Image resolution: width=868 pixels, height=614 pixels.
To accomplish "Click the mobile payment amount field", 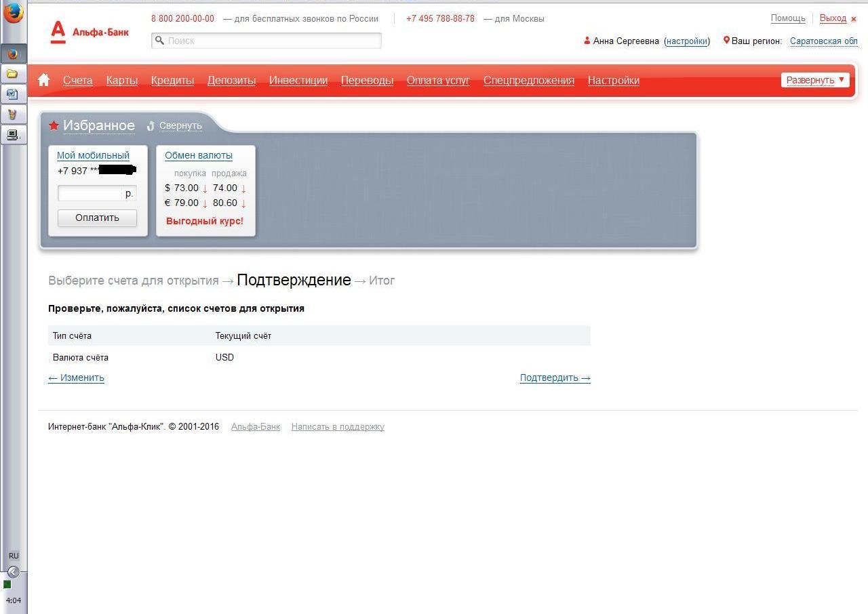I will (x=96, y=193).
